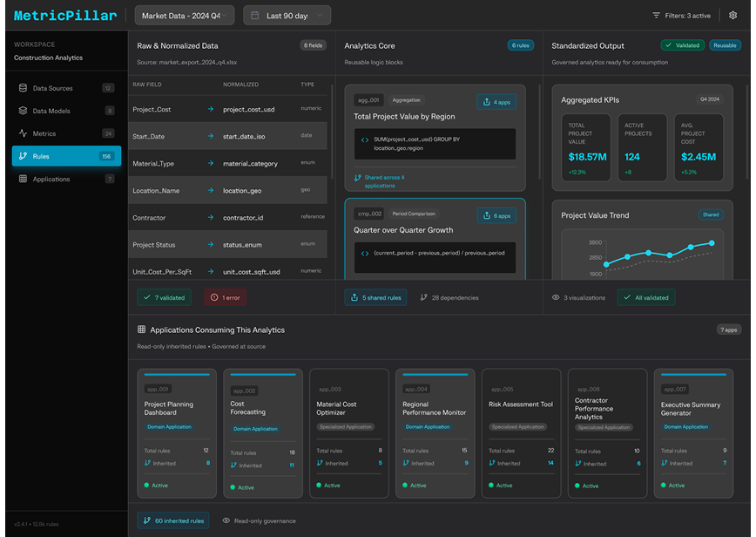
Task: Expand the Last 90 days date range dropdown
Action: point(287,16)
